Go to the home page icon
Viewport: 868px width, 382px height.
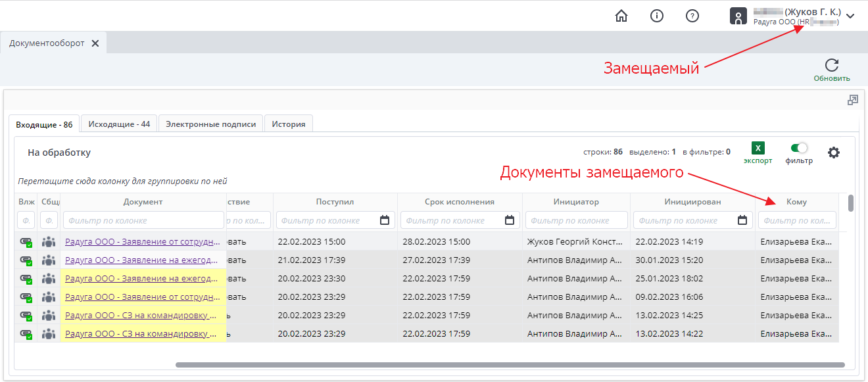[x=621, y=16]
